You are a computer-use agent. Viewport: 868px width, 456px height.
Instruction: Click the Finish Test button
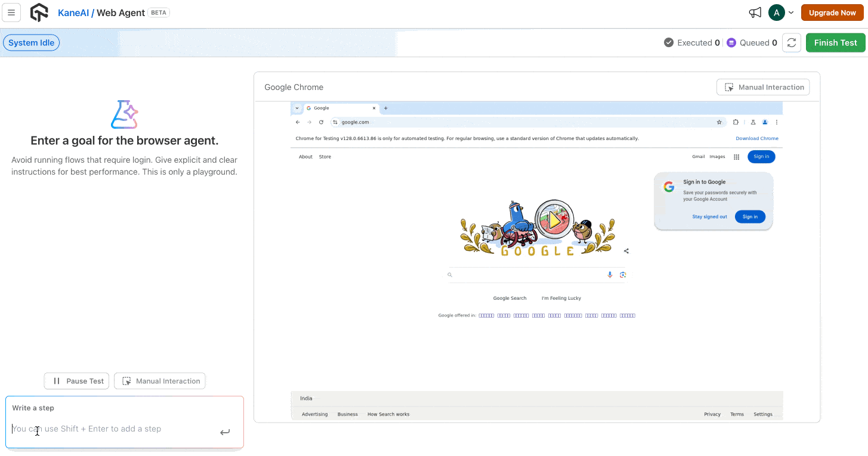click(835, 43)
